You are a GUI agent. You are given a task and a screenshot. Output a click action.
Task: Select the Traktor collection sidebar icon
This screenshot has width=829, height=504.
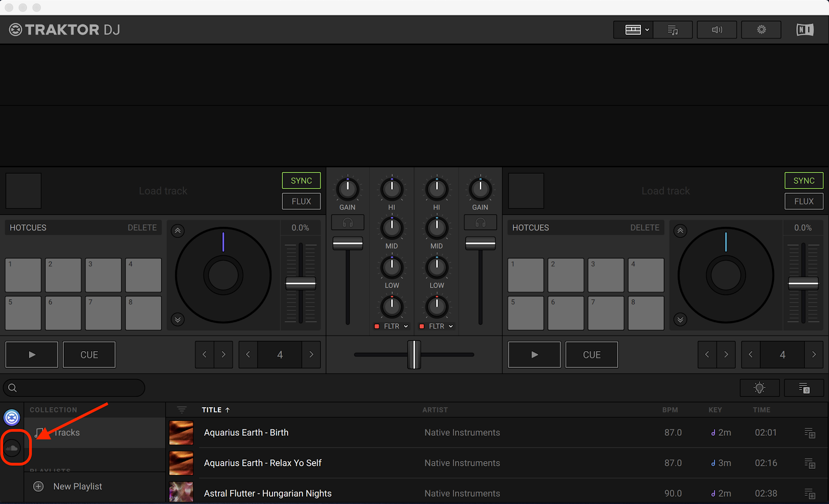[12, 417]
